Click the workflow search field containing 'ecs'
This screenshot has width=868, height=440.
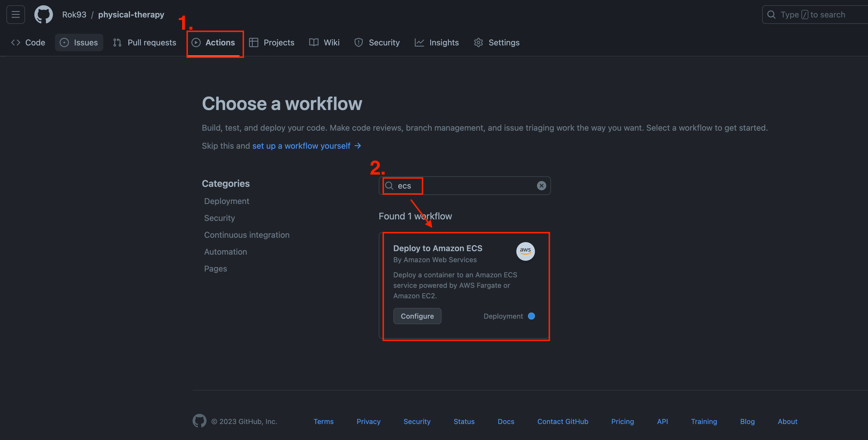465,185
